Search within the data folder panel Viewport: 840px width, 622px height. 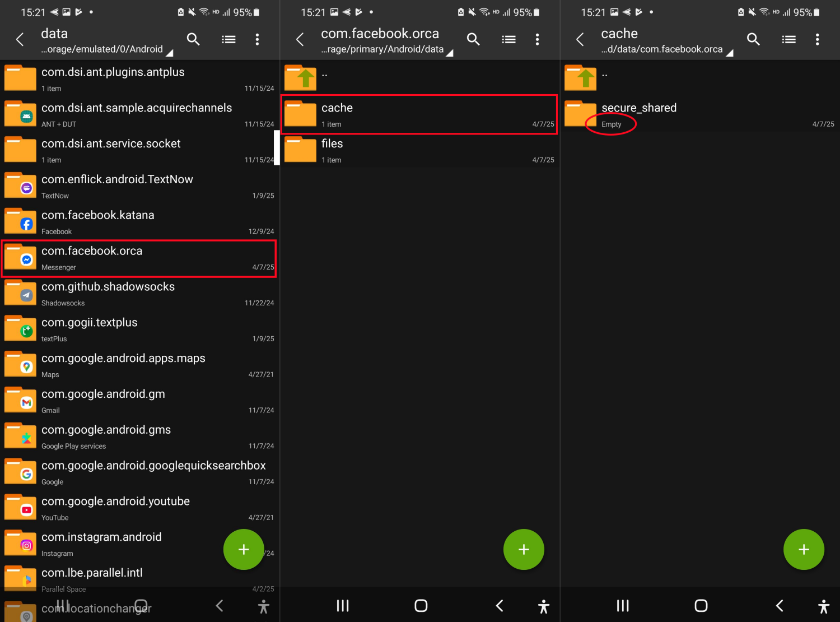pyautogui.click(x=193, y=39)
